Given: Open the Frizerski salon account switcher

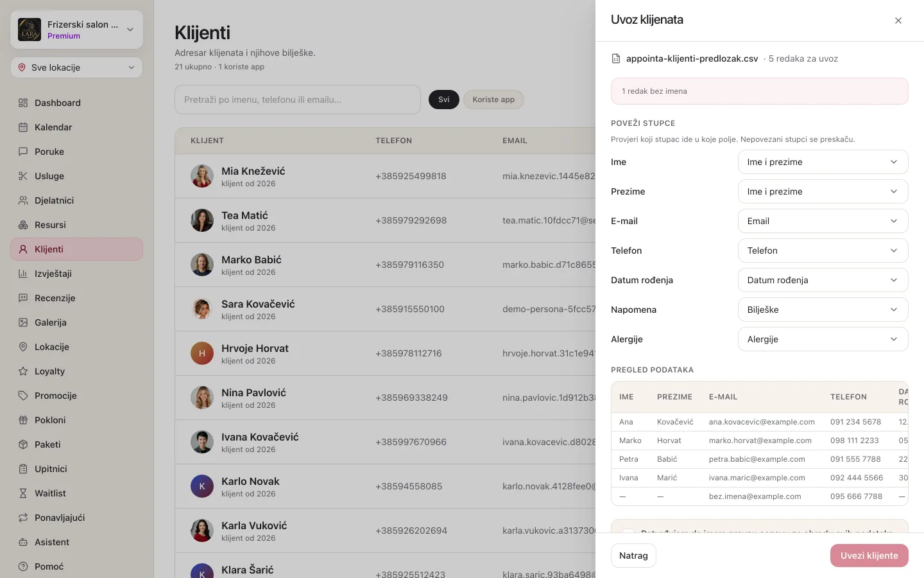Looking at the screenshot, I should point(76,30).
